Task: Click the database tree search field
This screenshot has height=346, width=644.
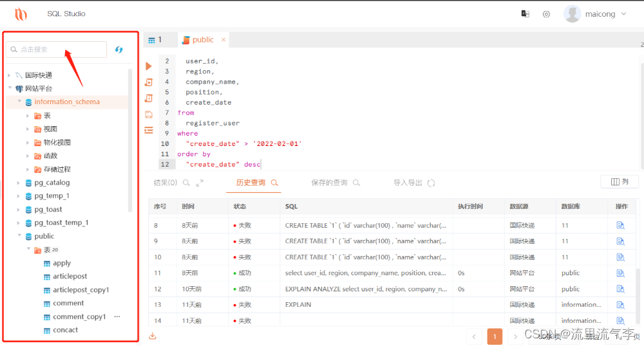Action: click(56, 50)
